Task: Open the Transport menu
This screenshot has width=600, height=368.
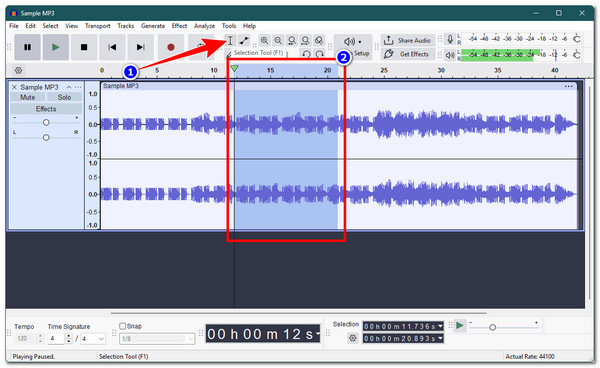Action: pos(98,26)
